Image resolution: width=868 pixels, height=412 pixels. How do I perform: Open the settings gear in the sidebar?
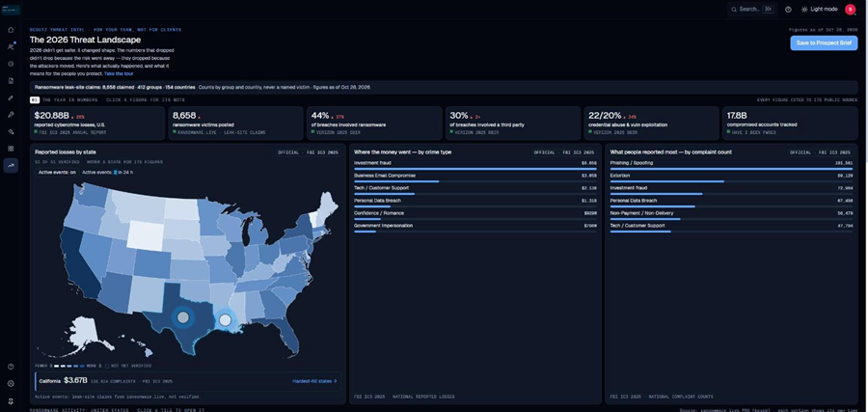click(x=11, y=384)
